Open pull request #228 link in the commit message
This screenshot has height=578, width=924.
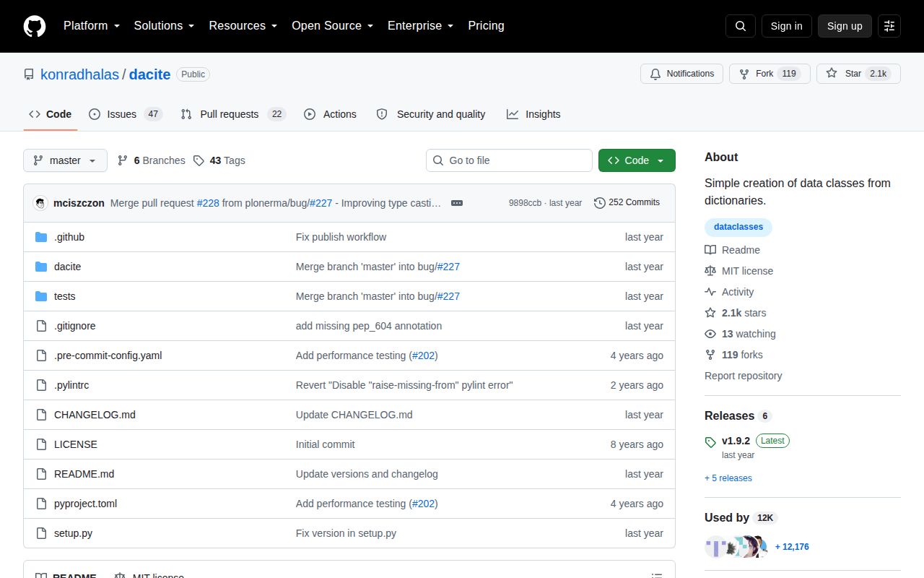[x=208, y=203]
